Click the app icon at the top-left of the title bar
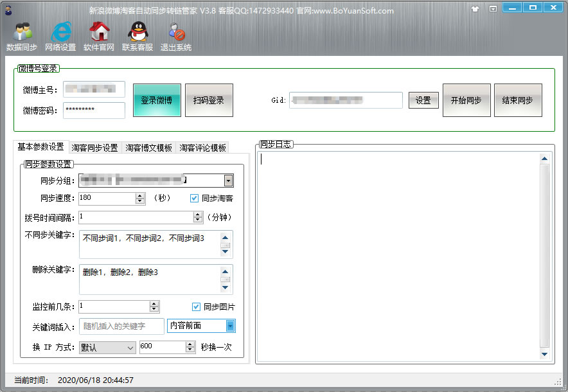The image size is (568, 392). point(8,10)
